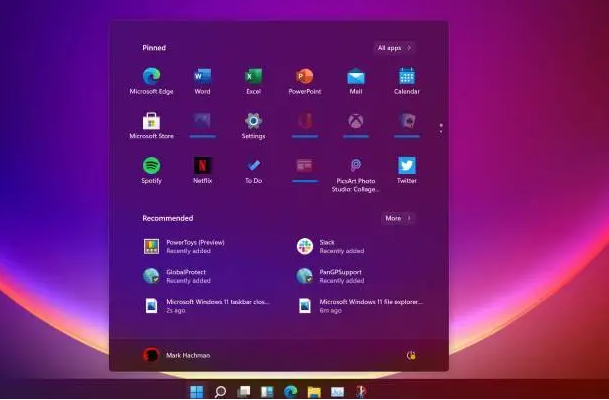Open the Netflix app
This screenshot has height=400, width=609.
pos(202,170)
